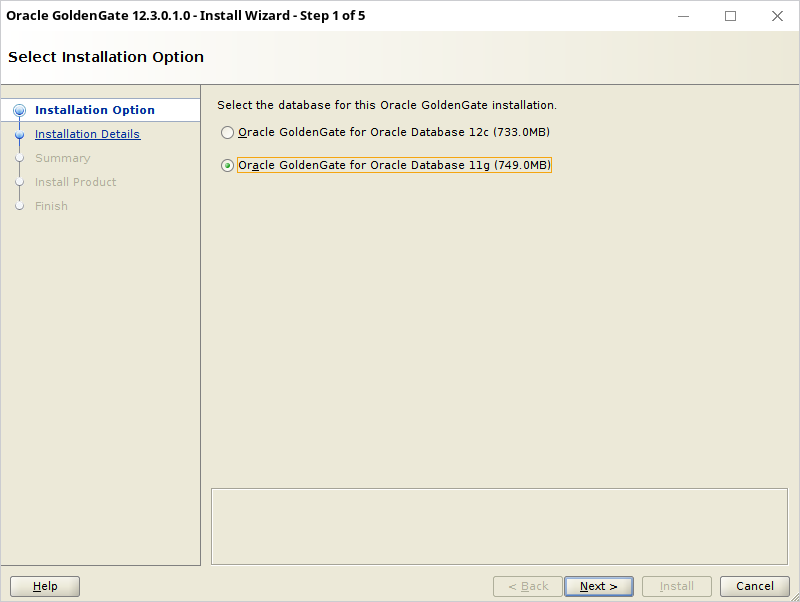Image resolution: width=800 pixels, height=602 pixels.
Task: Minimize the Install Wizard window
Action: click(684, 16)
